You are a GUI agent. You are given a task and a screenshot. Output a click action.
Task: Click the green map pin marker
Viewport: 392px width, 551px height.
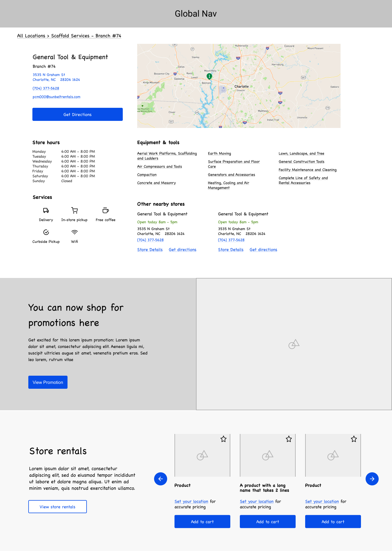coord(209,76)
